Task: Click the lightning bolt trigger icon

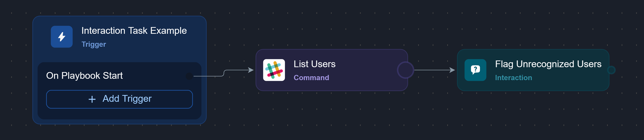Action: [x=61, y=37]
